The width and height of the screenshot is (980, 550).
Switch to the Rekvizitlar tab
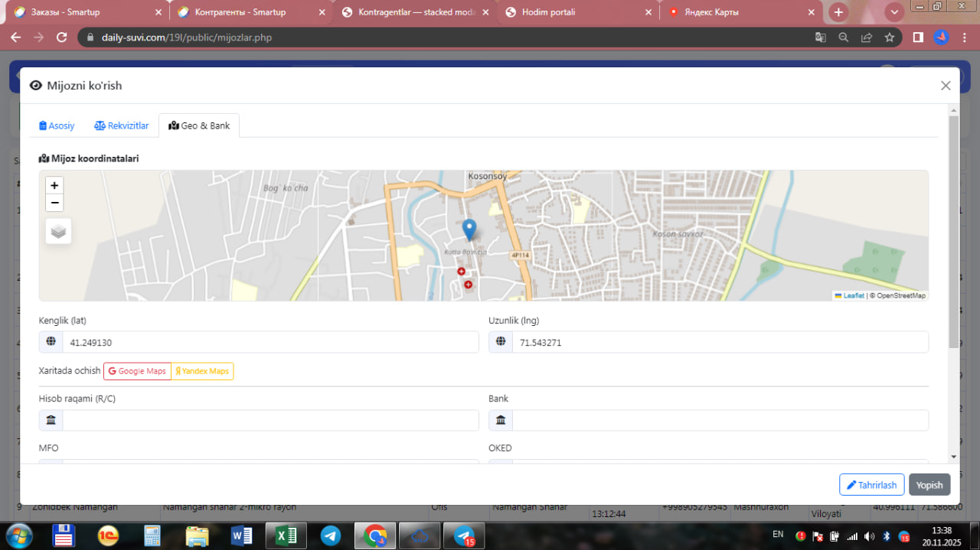click(x=122, y=125)
